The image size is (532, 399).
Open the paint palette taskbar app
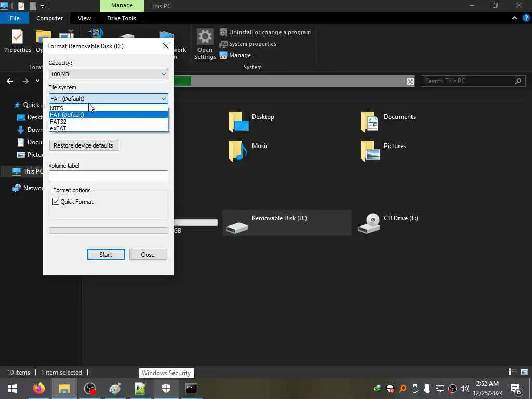115,389
